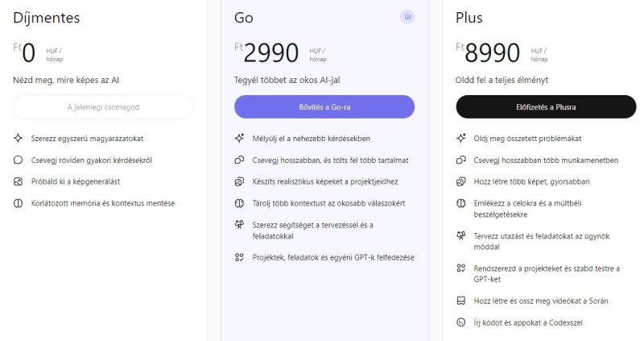Click image icon beside "Próbáld ki a képgenerálást"
The image size is (644, 341).
(x=19, y=181)
